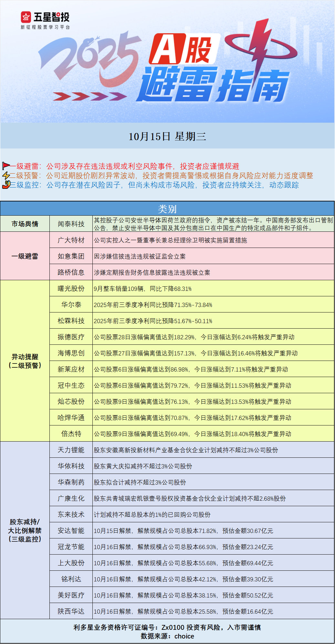Click the 铭利达 stock name
Viewport: 335px width, 644px height.
[71, 579]
